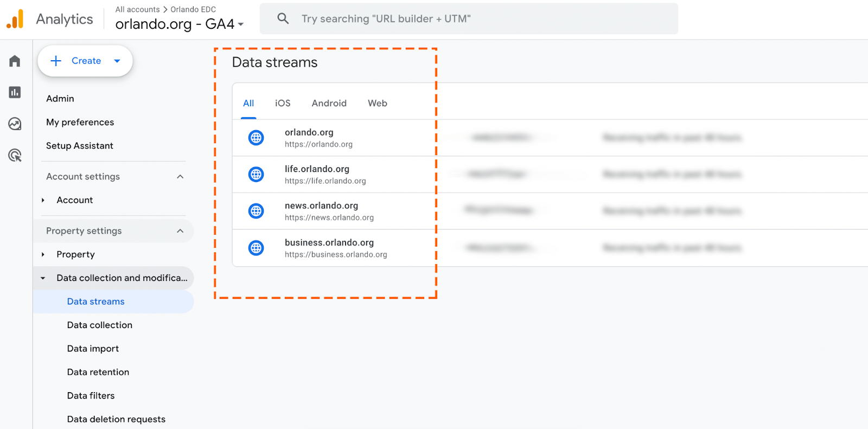
Task: Collapse the Property settings section chevron
Action: (180, 231)
